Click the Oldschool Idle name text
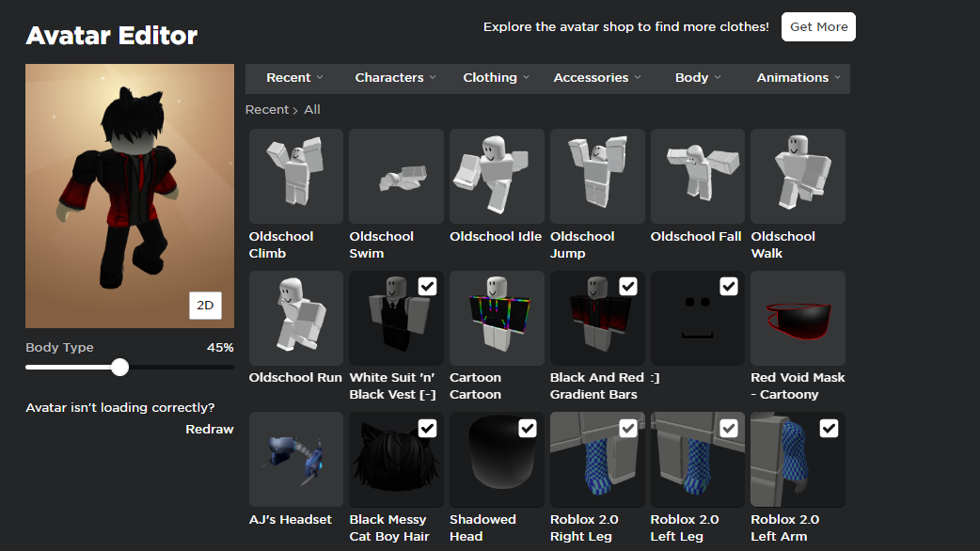 click(x=496, y=237)
